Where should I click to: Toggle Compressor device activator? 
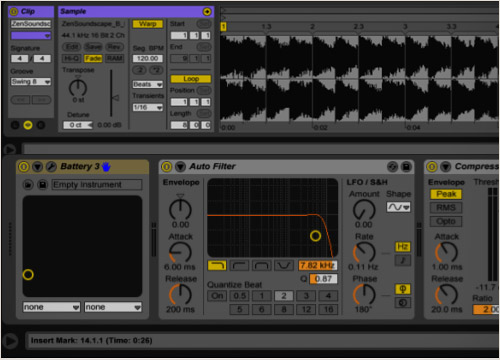click(432, 166)
